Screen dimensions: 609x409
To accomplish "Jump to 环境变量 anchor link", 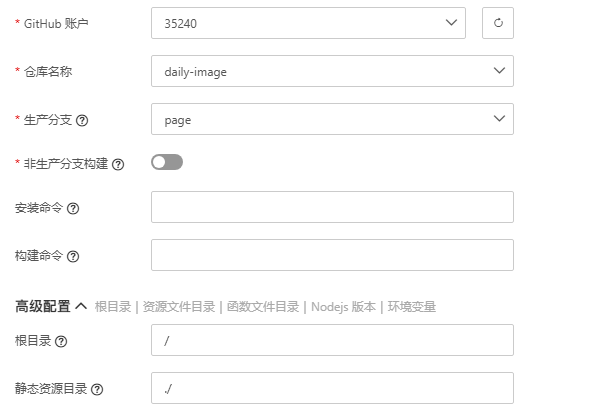I will 412,307.
